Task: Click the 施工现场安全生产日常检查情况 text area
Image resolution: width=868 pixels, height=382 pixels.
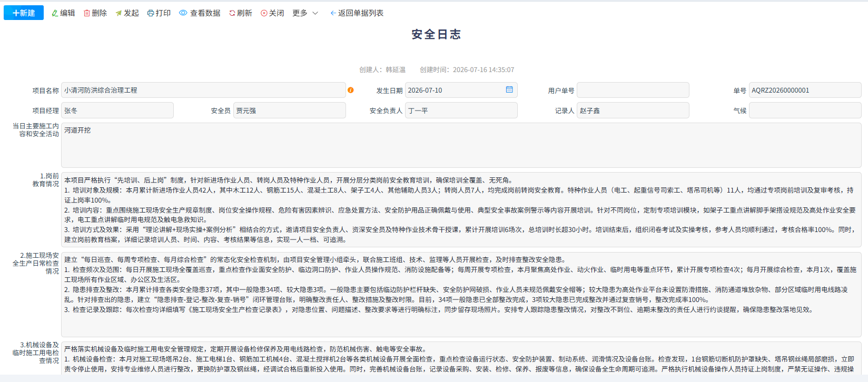Action: 461,295
